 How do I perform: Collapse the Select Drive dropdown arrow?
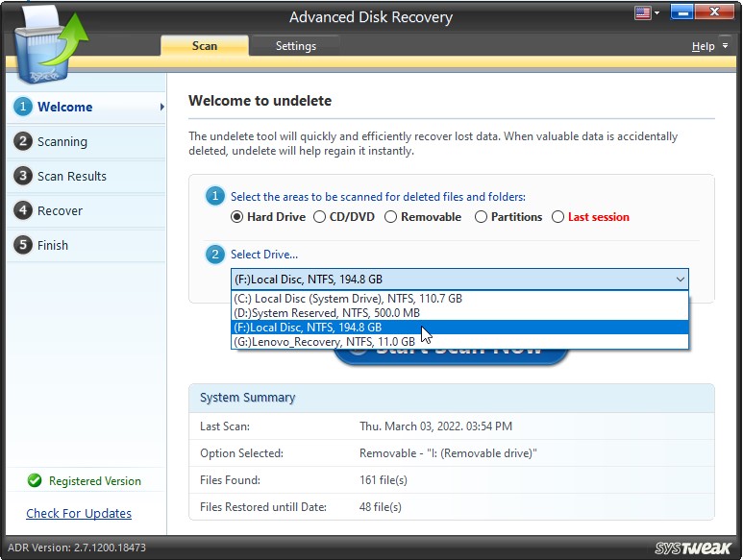point(680,280)
